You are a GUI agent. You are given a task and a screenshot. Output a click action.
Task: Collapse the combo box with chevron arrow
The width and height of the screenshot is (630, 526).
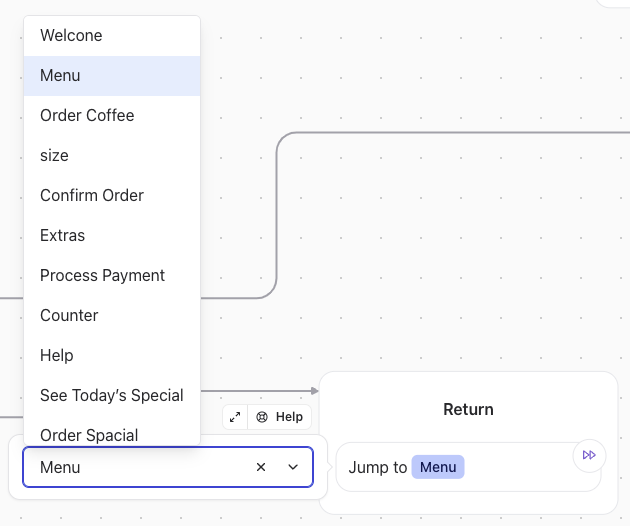(x=293, y=467)
